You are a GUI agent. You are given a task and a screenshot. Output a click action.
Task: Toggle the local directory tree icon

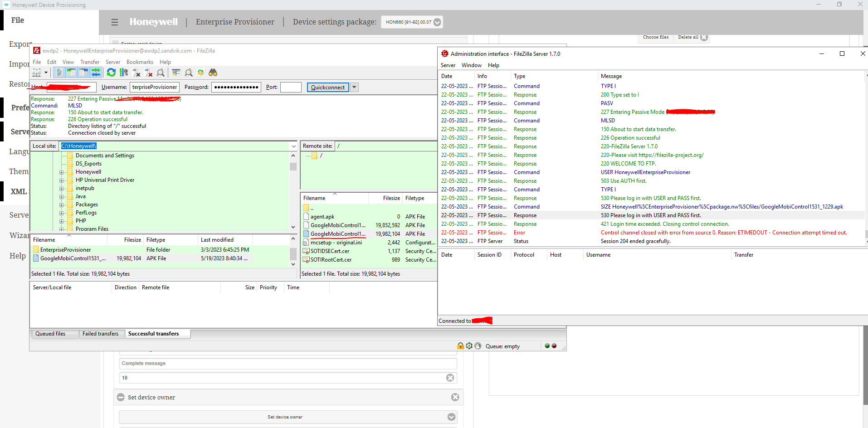click(71, 73)
